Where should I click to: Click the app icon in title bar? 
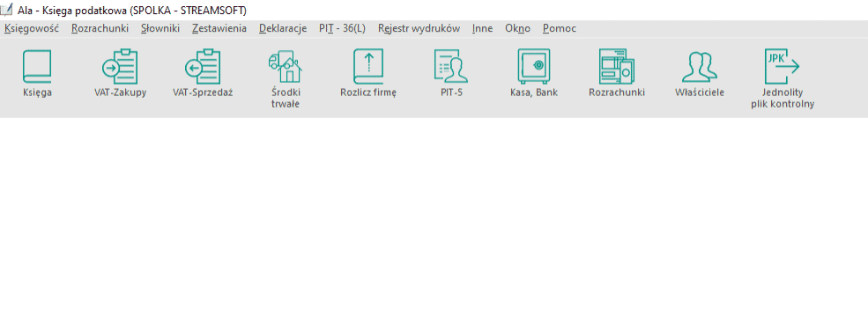pos(7,11)
